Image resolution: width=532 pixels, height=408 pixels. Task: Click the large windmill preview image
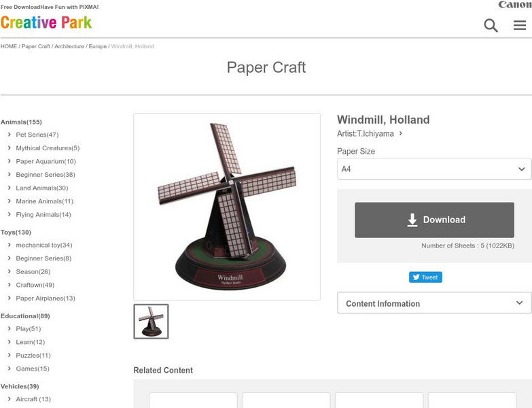tap(227, 207)
